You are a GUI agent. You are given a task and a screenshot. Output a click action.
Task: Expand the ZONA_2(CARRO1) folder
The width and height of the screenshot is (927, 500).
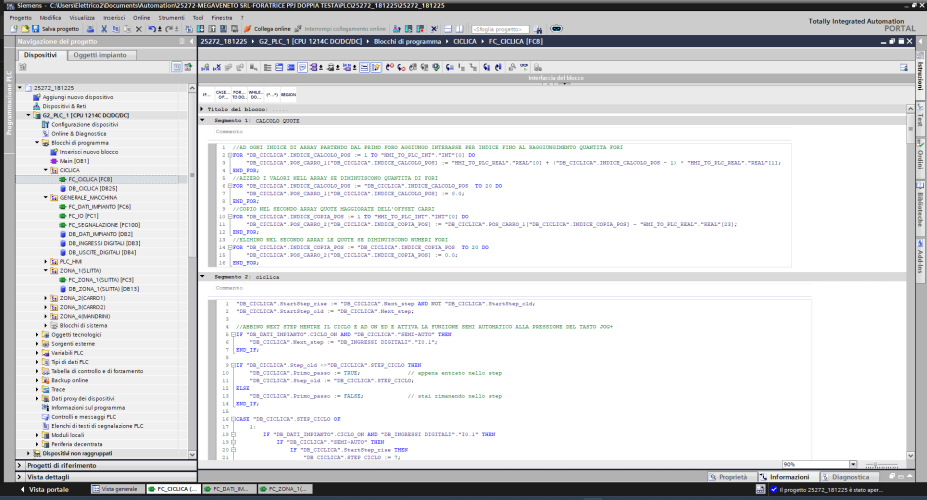[x=44, y=298]
